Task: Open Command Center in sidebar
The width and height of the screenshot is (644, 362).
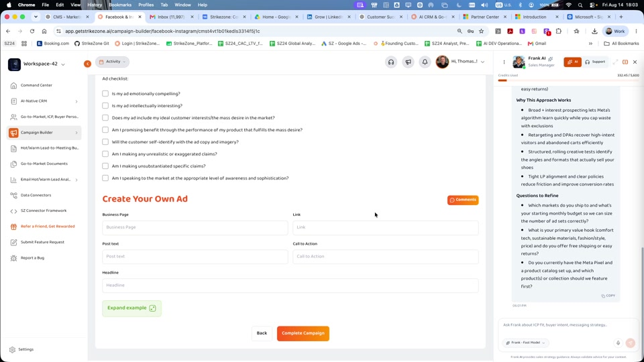Action: (x=36, y=85)
